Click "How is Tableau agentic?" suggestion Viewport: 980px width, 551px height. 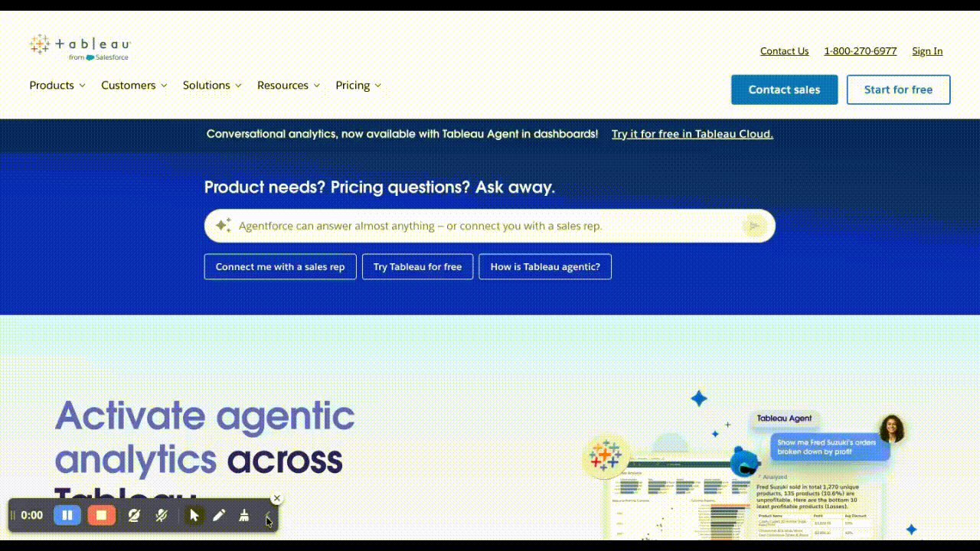click(x=545, y=267)
